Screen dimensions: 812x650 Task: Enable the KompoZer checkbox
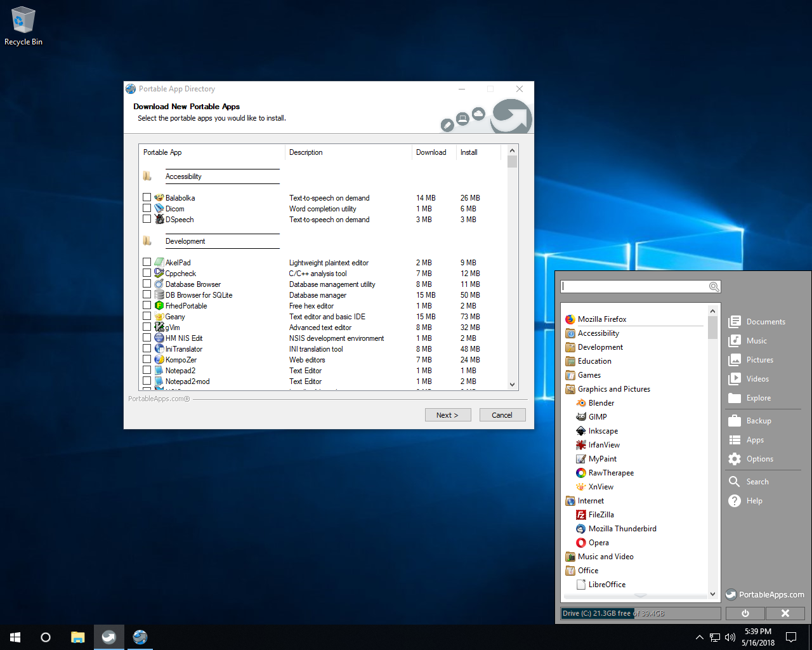click(x=147, y=359)
